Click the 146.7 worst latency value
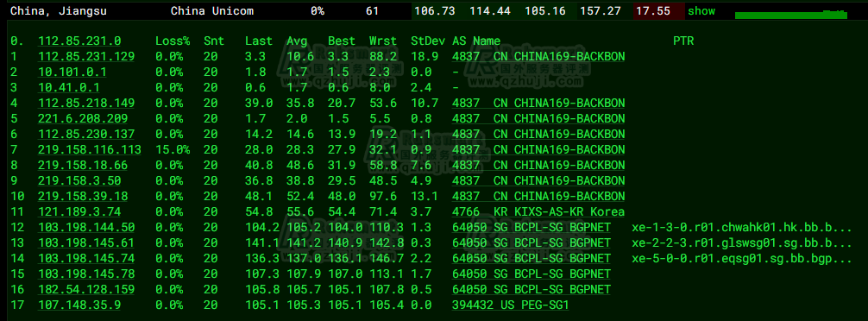The width and height of the screenshot is (868, 321). pos(387,258)
